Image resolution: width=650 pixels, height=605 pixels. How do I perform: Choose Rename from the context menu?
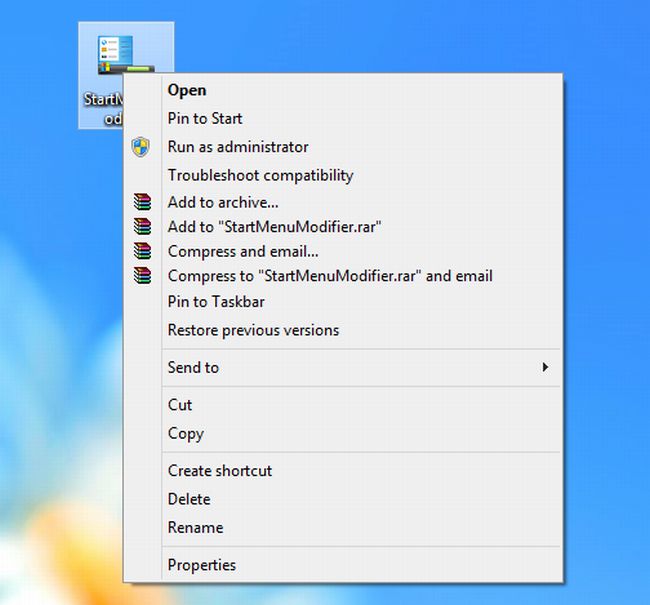[x=343, y=527]
